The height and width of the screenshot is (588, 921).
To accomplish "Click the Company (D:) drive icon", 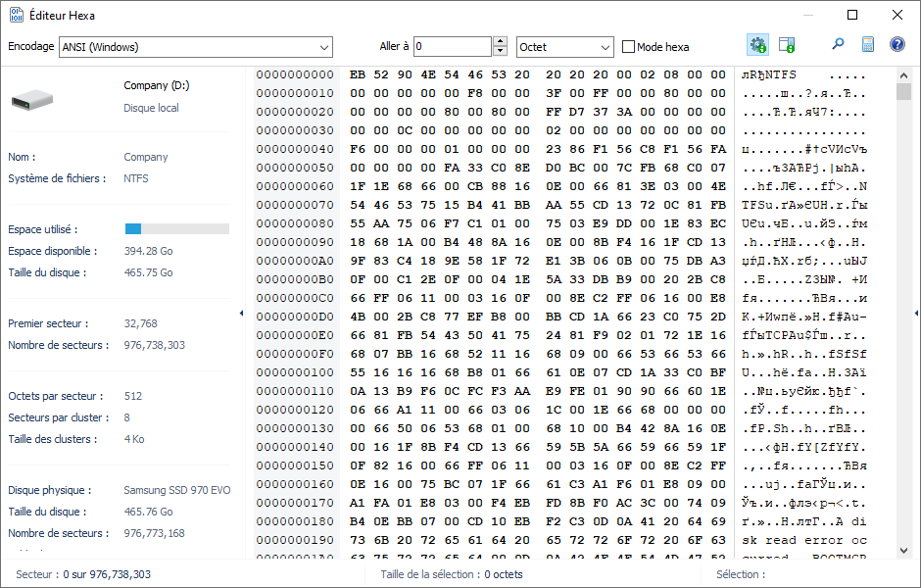I will [x=32, y=98].
